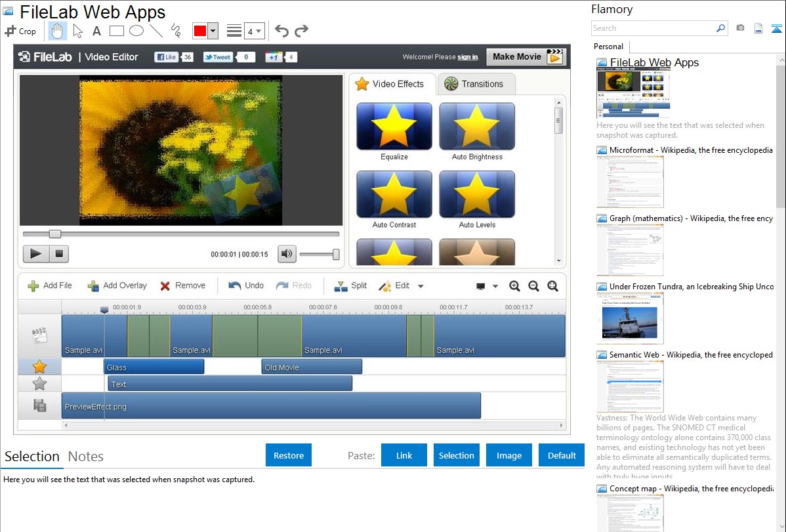
Task: Activate the hand pan tool
Action: point(58,31)
